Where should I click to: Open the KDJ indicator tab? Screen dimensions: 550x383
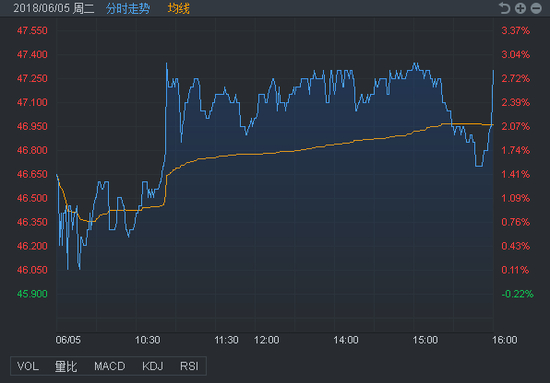click(x=153, y=366)
